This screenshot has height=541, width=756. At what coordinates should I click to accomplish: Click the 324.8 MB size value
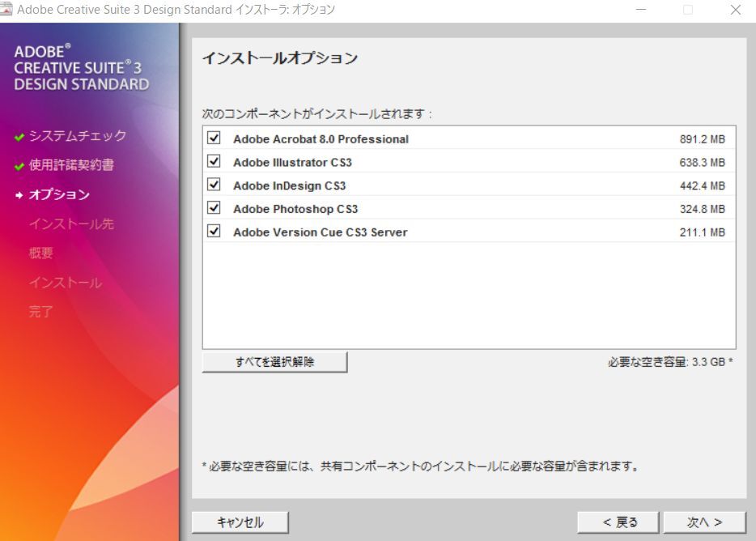[x=702, y=209]
